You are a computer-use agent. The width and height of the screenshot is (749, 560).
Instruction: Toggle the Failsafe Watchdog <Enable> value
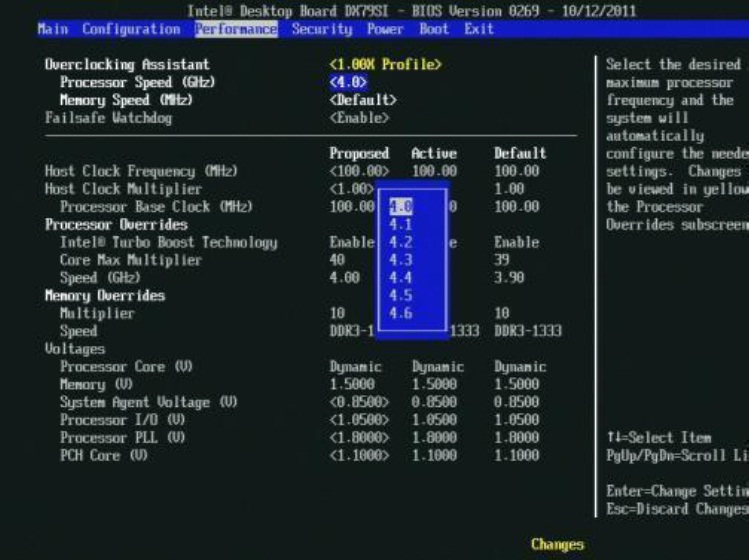359,118
